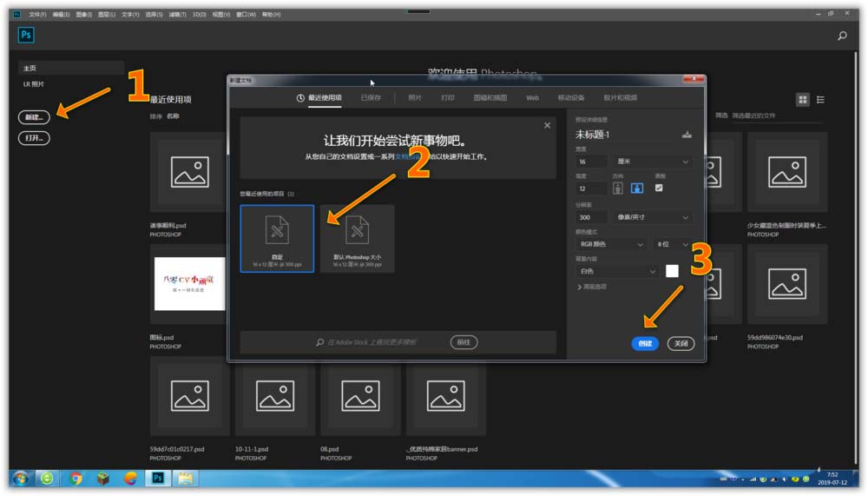Viewport: 868px width, 496px height.
Task: Expand 高级选项 advanced options
Action: 592,287
